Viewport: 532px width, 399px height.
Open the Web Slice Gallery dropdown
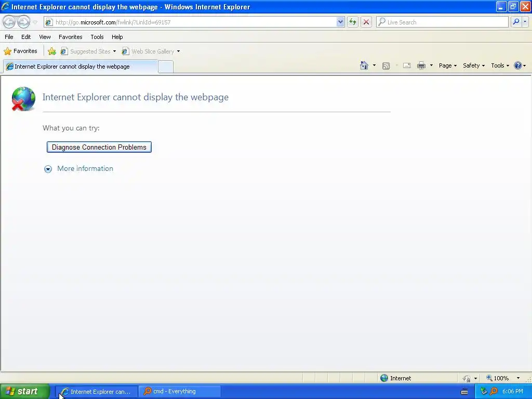pyautogui.click(x=151, y=51)
